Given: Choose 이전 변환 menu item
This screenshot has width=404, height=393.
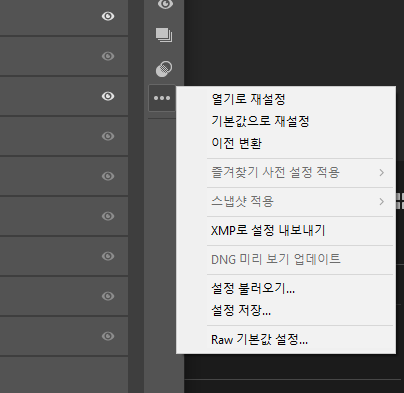Looking at the screenshot, I should (x=236, y=143).
